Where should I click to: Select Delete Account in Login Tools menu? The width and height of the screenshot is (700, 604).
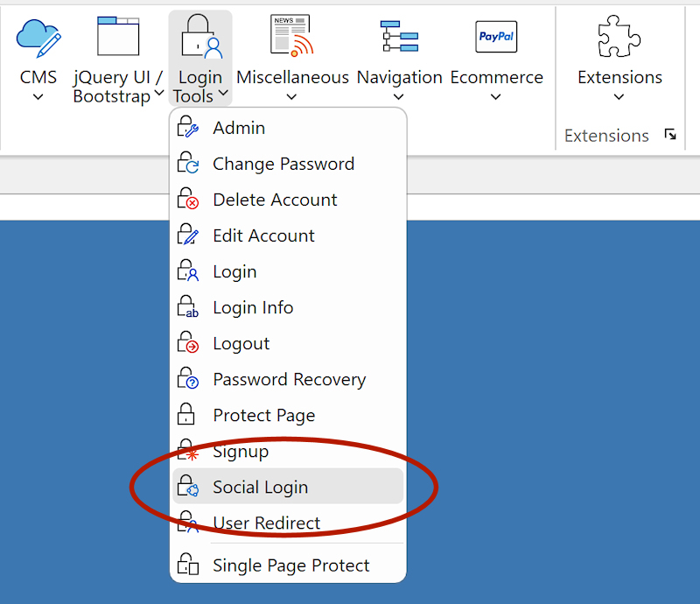tap(275, 200)
